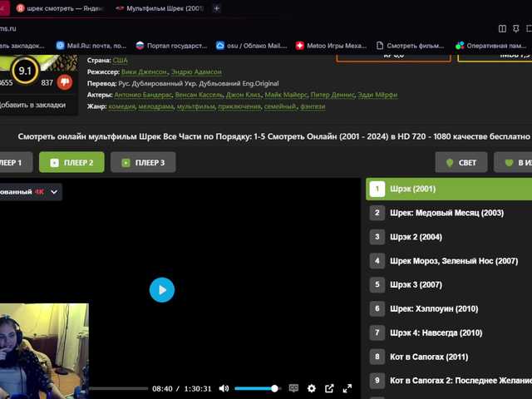This screenshot has width=532, height=399.
Task: Open Портал государст... bookmark
Action: click(171, 46)
